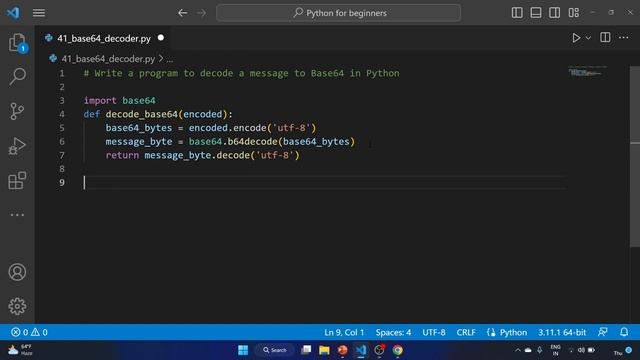Click Ln 9, Col 1 status item
Screen dimensions: 640x360
(344, 332)
